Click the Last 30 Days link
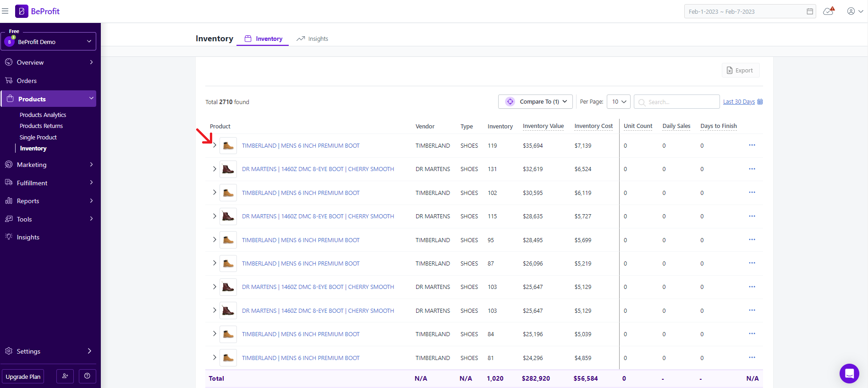868x388 pixels. tap(739, 102)
